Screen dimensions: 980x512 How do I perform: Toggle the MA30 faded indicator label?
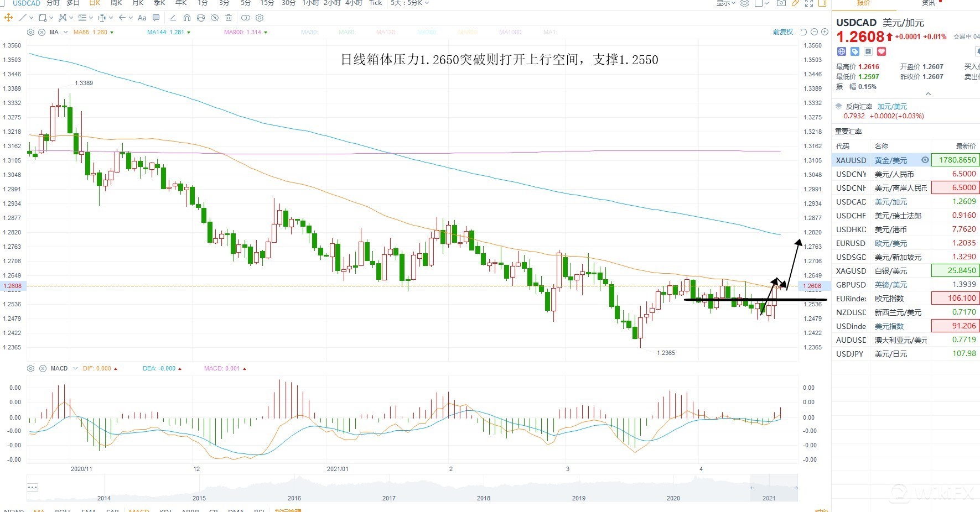[310, 32]
